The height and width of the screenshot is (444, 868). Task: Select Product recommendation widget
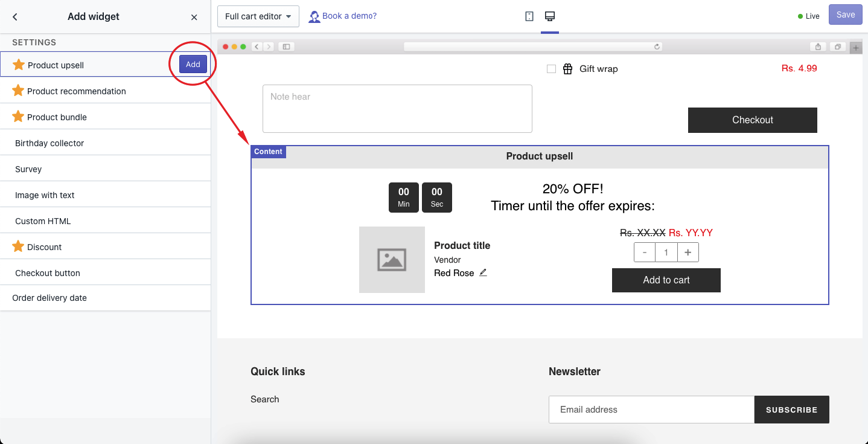(x=106, y=91)
